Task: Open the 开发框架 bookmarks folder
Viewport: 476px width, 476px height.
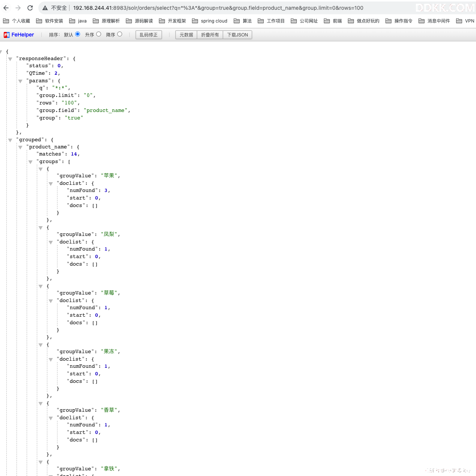Action: click(172, 21)
